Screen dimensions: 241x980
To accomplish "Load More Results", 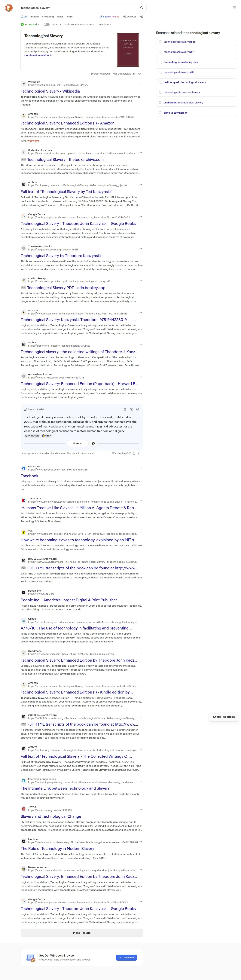I will (x=82, y=933).
